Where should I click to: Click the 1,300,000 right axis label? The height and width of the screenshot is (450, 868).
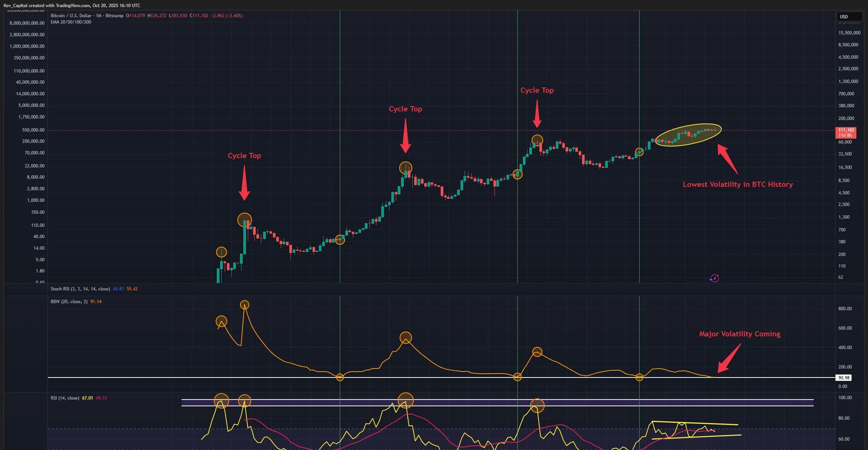click(x=848, y=81)
